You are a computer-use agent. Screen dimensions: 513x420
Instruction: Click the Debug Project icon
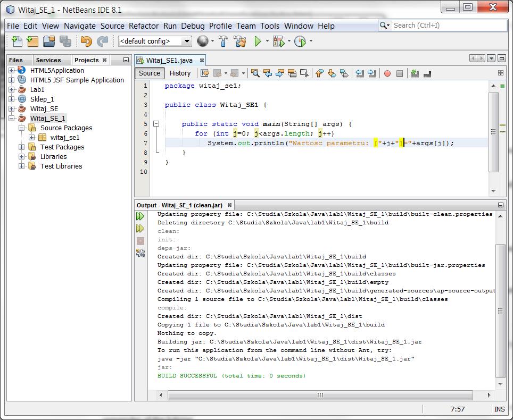[x=278, y=41]
